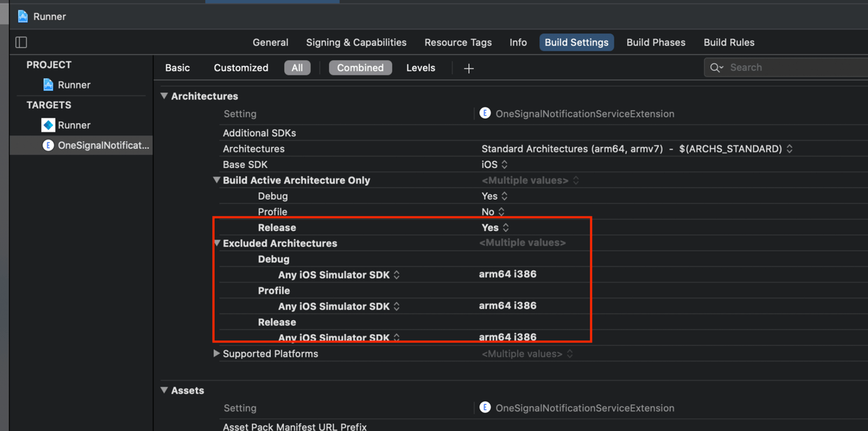Click the arm64 i386 value for Profile
This screenshot has width=868, height=431.
tap(507, 306)
